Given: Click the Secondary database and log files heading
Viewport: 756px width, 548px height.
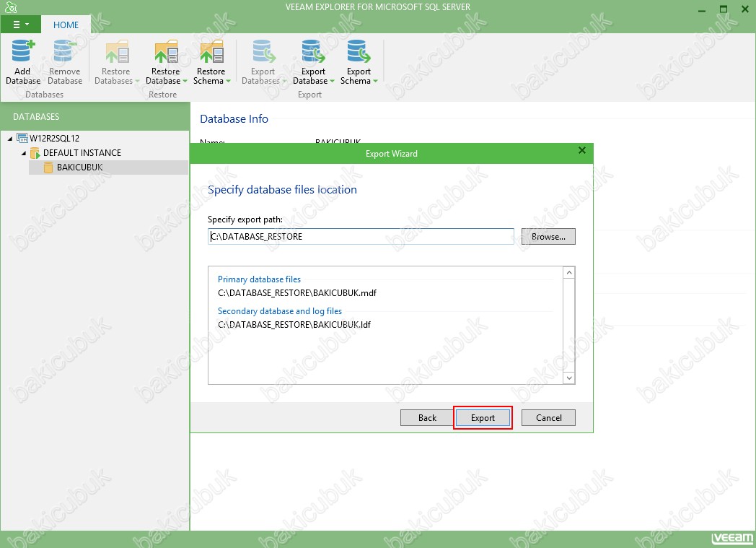Looking at the screenshot, I should click(280, 311).
